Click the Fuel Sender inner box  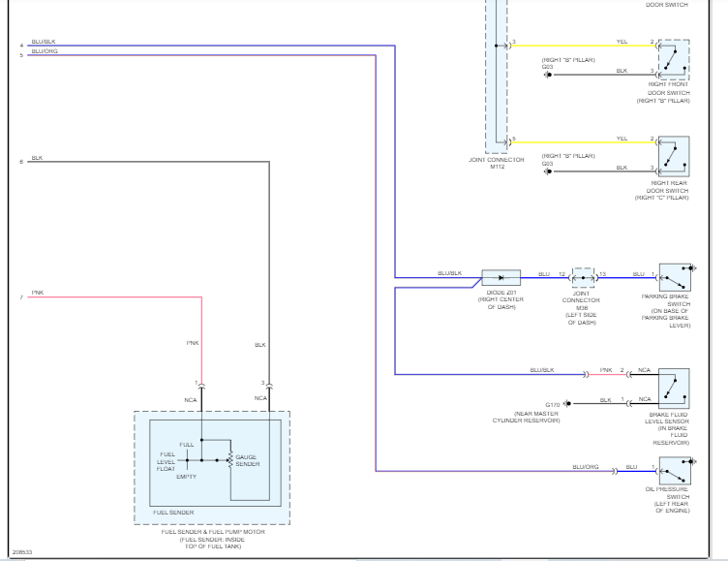click(215, 463)
